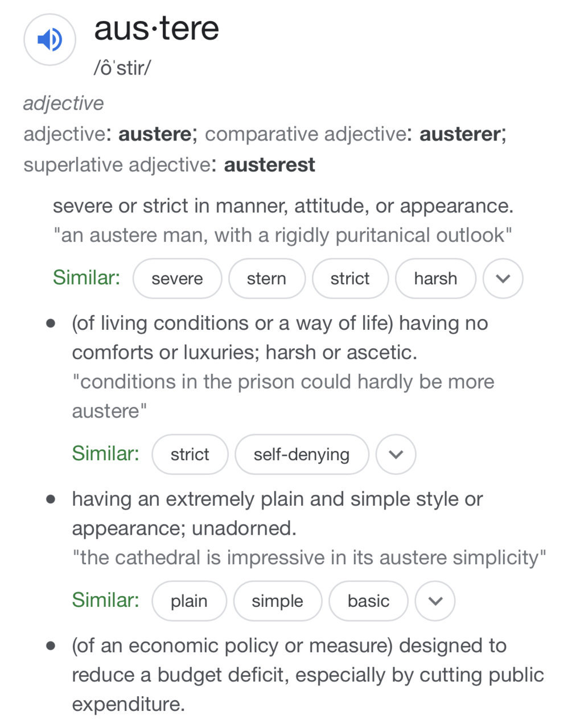The width and height of the screenshot is (572, 728).
Task: Tap the prison conditions example sentence
Action: coord(283,396)
